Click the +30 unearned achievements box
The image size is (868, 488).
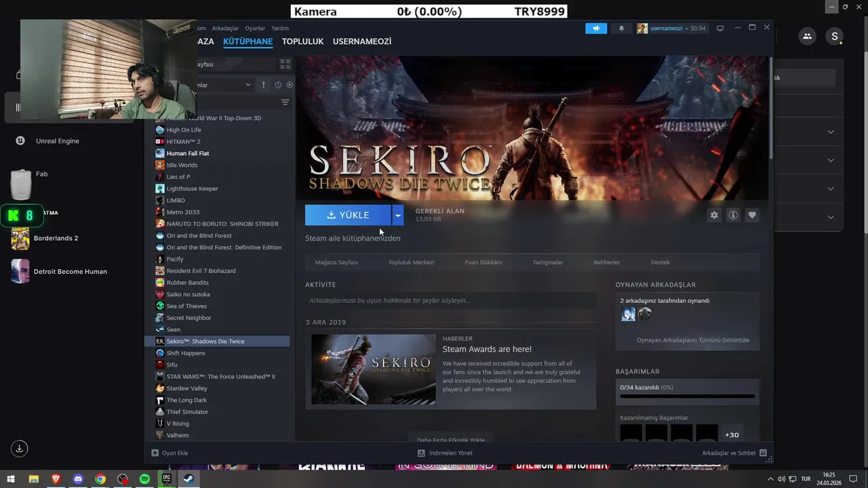point(732,434)
